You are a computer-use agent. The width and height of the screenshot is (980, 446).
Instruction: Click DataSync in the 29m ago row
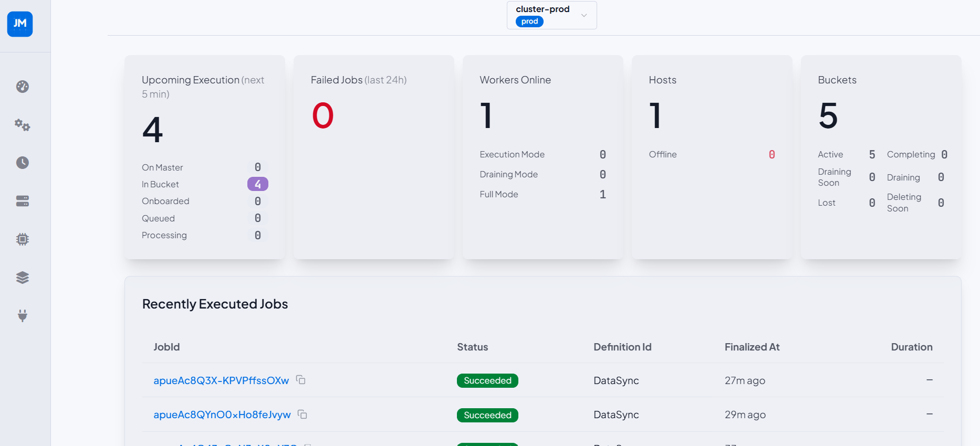point(616,415)
